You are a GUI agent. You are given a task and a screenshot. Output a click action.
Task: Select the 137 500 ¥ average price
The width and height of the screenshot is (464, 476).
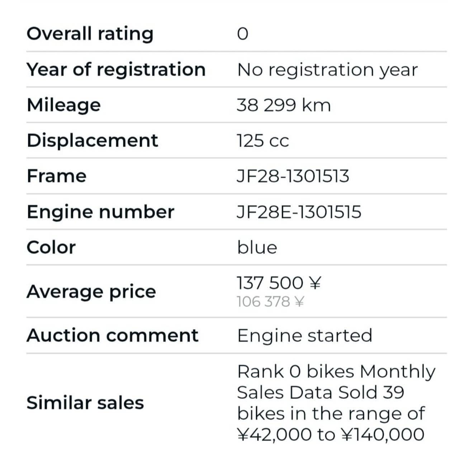(x=279, y=283)
